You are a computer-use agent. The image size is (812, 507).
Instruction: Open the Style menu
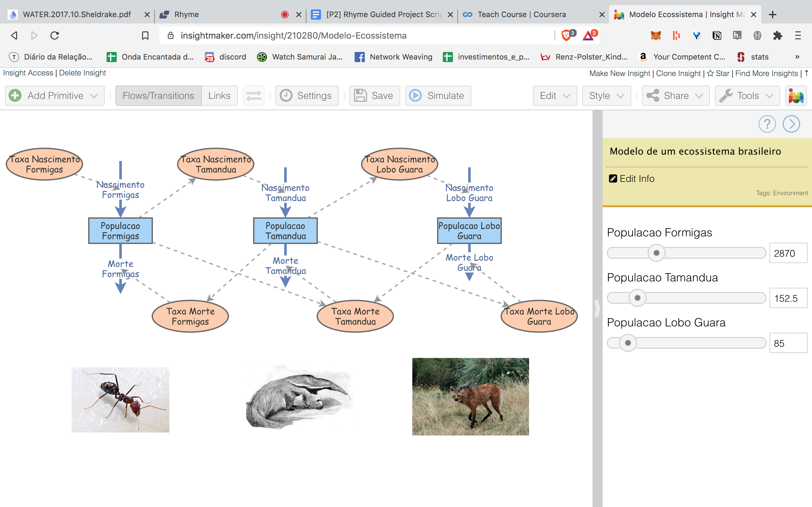[x=606, y=96]
